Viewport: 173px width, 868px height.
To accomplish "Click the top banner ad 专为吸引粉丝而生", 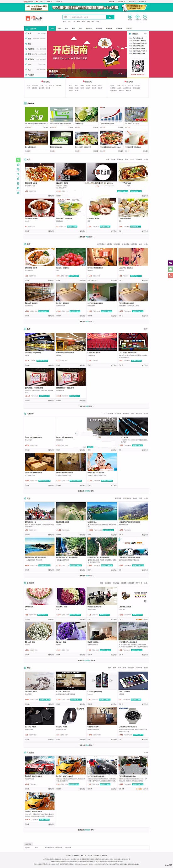I will 87,7.
